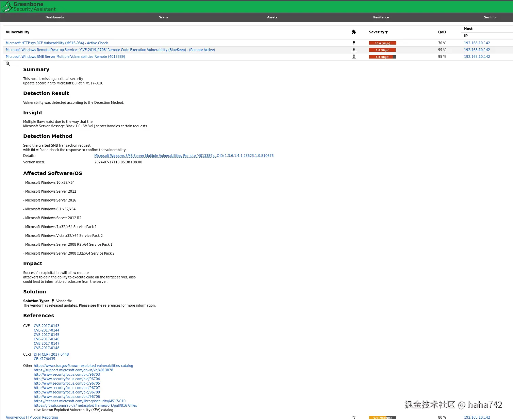
Task: Click the 70 % QoD value
Action: tap(442, 43)
